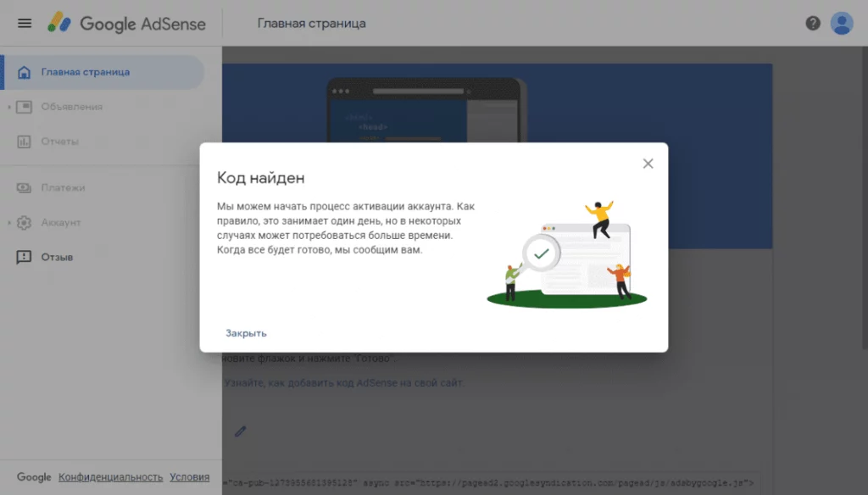This screenshot has height=495, width=868.
Task: Click the Аккаунт gear icon
Action: pos(25,222)
